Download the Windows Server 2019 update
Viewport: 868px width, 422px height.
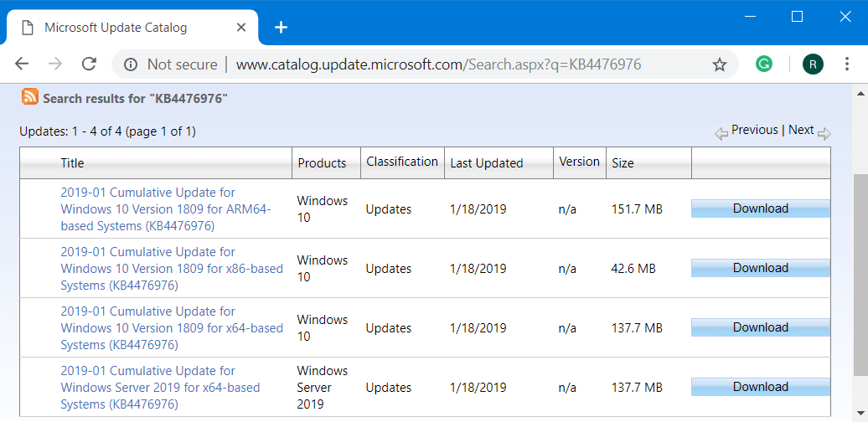[761, 387]
